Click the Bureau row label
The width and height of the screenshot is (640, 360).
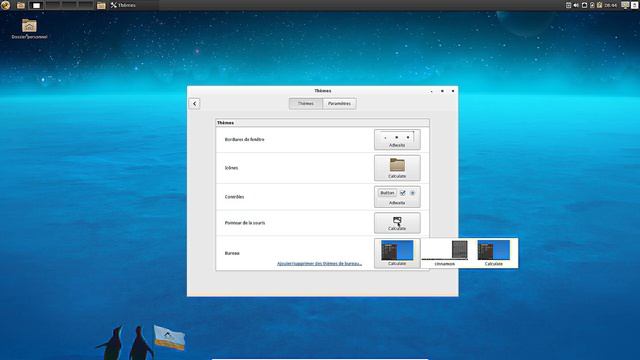tap(232, 253)
